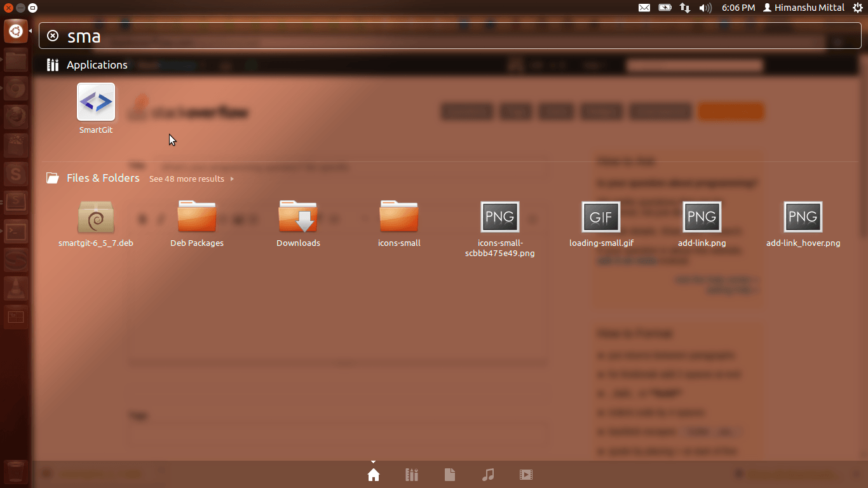The width and height of the screenshot is (868, 488).
Task: Click the Ubuntu Dash home button
Action: (x=16, y=31)
